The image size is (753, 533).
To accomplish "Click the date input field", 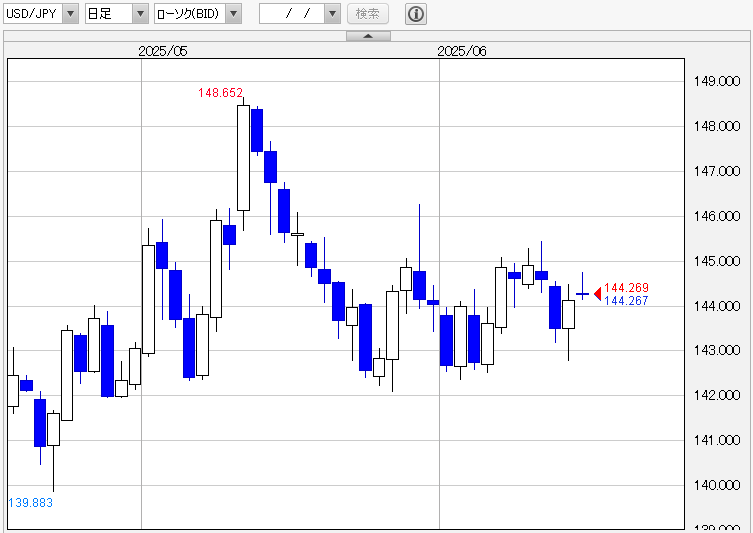I will (292, 13).
